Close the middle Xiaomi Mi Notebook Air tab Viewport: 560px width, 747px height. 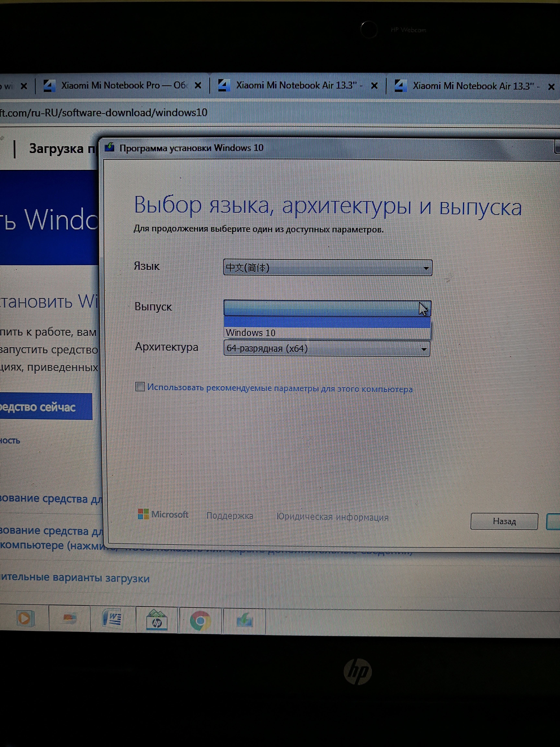tap(374, 86)
